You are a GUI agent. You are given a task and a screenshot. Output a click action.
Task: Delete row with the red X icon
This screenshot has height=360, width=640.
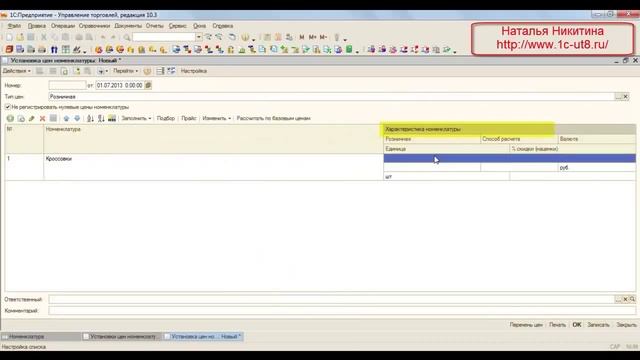click(42, 118)
